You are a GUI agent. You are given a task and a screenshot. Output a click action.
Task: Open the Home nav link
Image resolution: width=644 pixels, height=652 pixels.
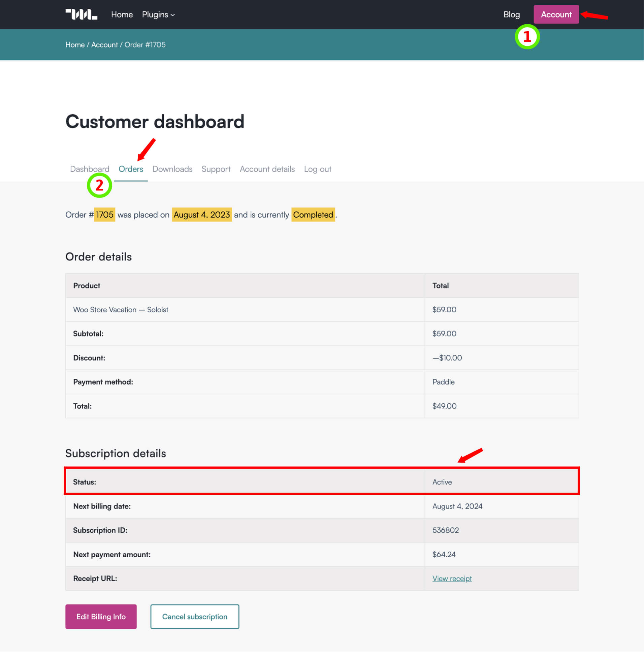point(122,14)
